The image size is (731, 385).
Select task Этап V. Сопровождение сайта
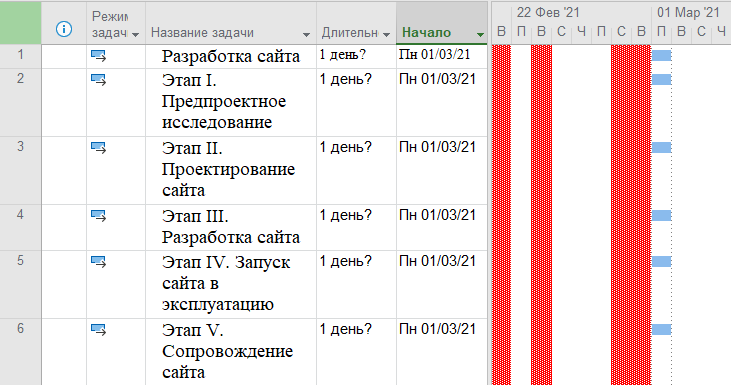click(x=231, y=352)
